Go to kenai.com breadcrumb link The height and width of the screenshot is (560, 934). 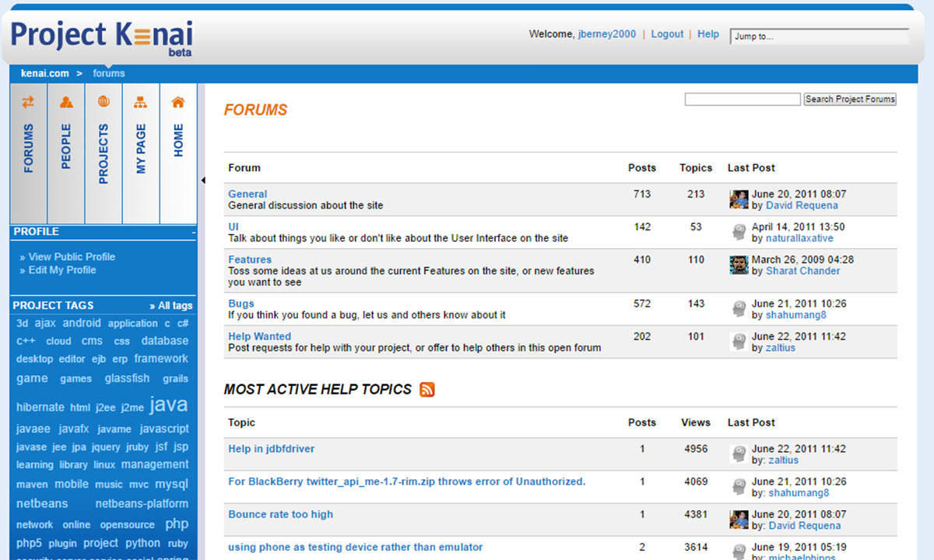(45, 73)
